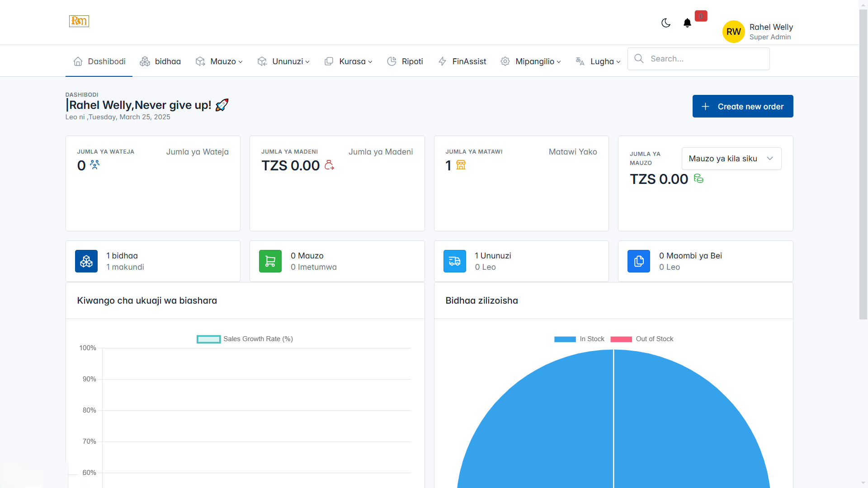
Task: Toggle dark mode moon icon
Action: coord(665,23)
